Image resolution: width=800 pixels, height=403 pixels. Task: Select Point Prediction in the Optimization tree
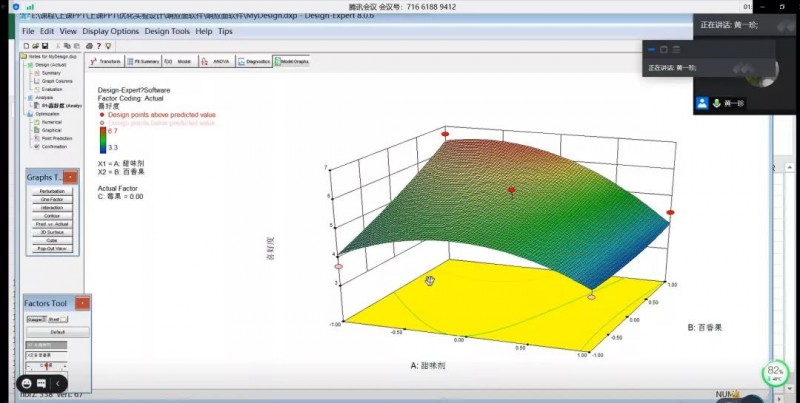pos(57,137)
